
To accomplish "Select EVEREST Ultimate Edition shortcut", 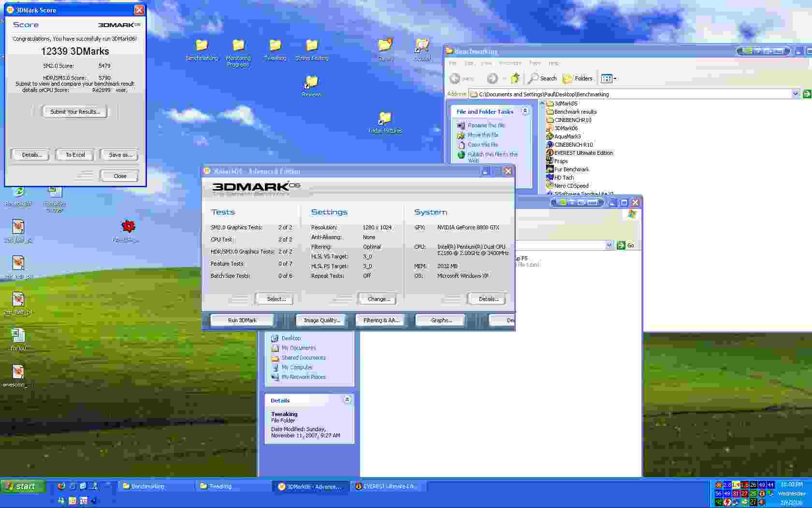I will click(x=580, y=153).
